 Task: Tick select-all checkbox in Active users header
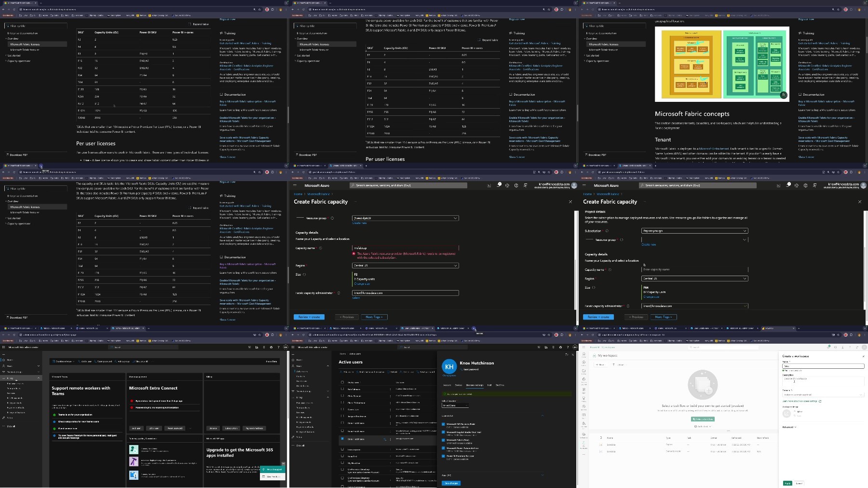(x=342, y=382)
